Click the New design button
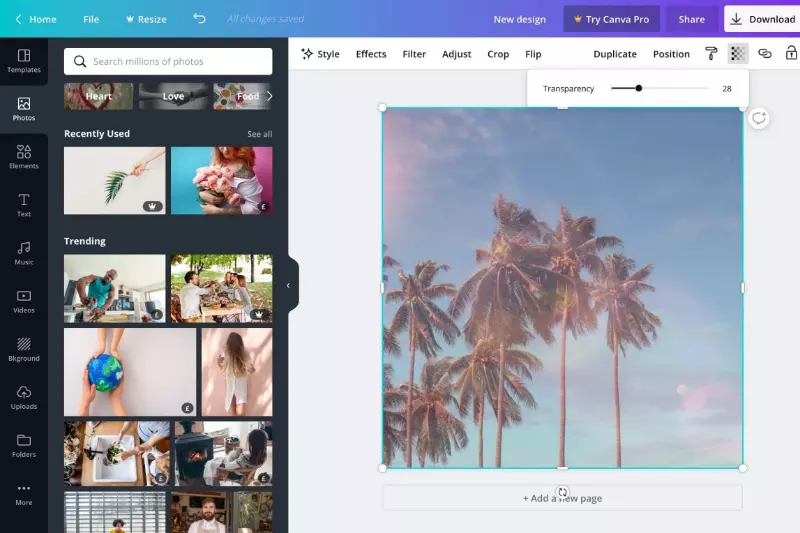Image resolution: width=800 pixels, height=533 pixels. pos(519,19)
